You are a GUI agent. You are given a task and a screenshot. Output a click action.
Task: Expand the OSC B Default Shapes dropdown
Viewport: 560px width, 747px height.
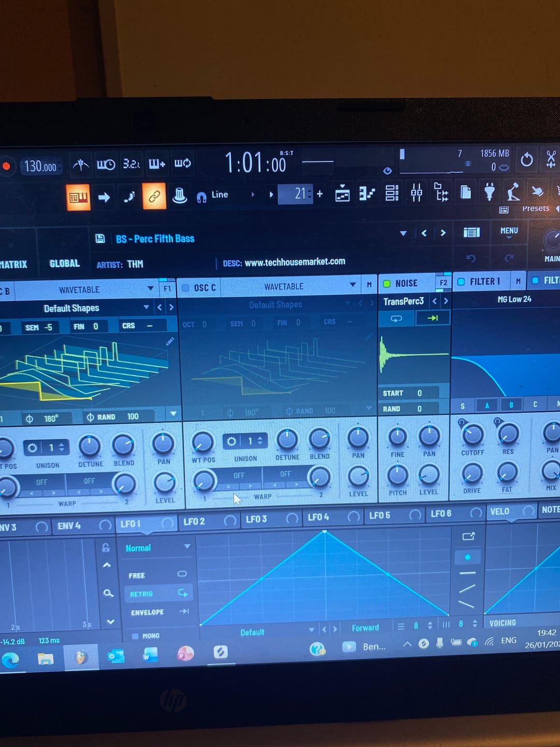[x=146, y=307]
